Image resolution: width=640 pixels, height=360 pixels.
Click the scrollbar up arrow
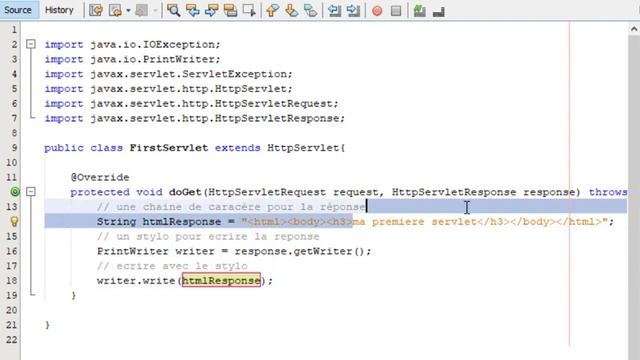[633, 29]
